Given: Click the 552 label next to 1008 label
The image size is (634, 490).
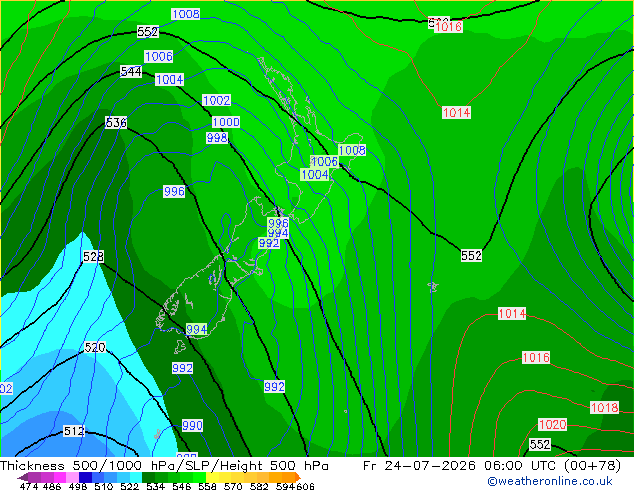Looking at the screenshot, I should tap(148, 32).
